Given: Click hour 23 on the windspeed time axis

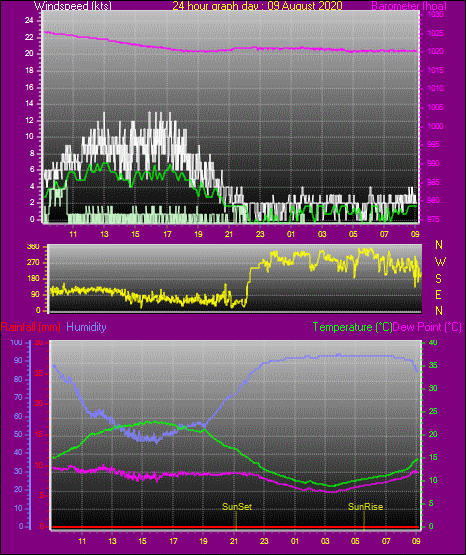Looking at the screenshot, I should click(260, 234).
